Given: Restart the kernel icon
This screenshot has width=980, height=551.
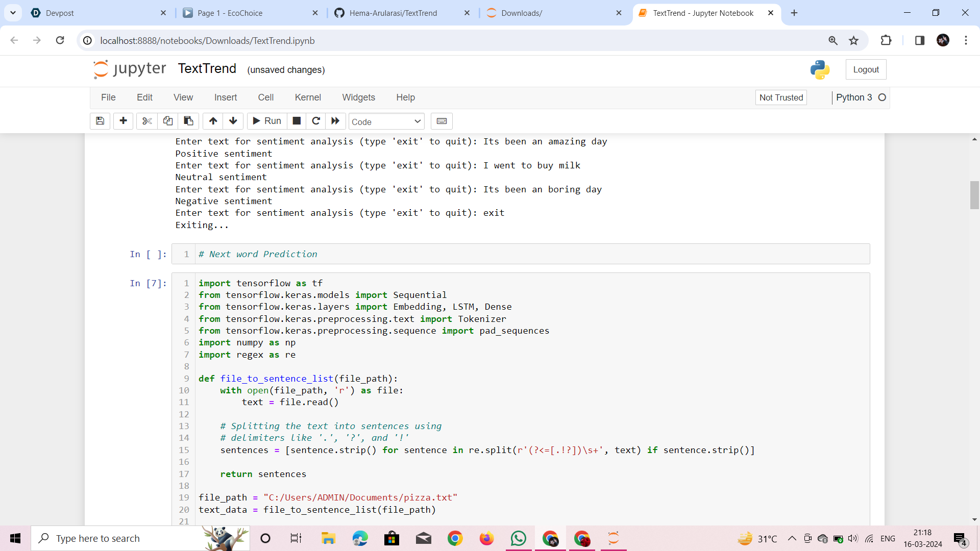Looking at the screenshot, I should (316, 121).
